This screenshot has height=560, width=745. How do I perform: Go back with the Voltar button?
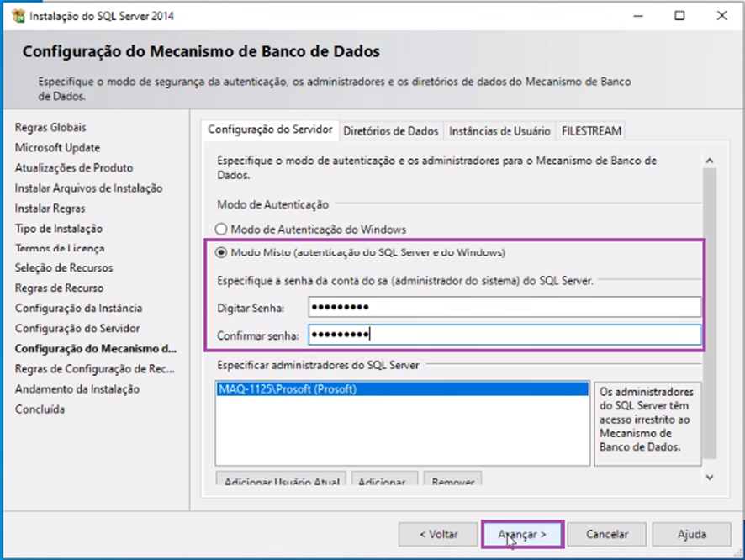[x=438, y=534]
